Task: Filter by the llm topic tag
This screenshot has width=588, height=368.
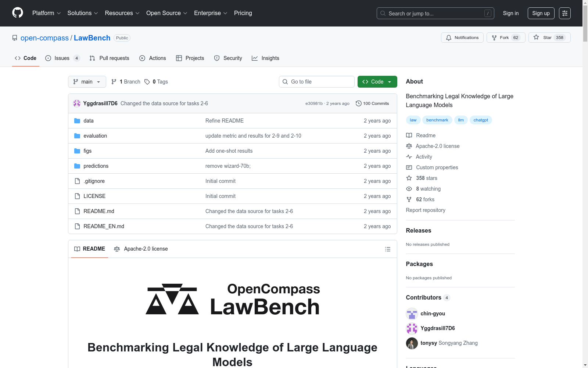Action: [461, 120]
